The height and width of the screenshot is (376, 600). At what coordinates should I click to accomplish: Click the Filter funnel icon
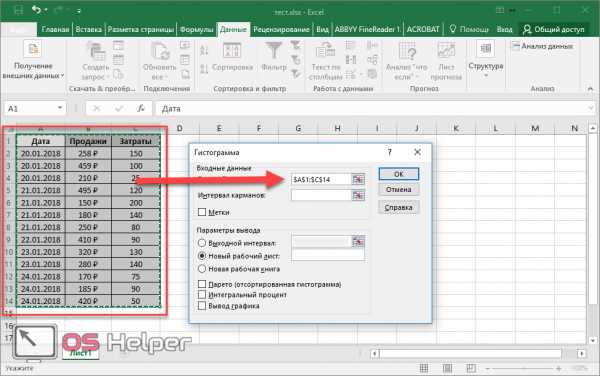[274, 51]
